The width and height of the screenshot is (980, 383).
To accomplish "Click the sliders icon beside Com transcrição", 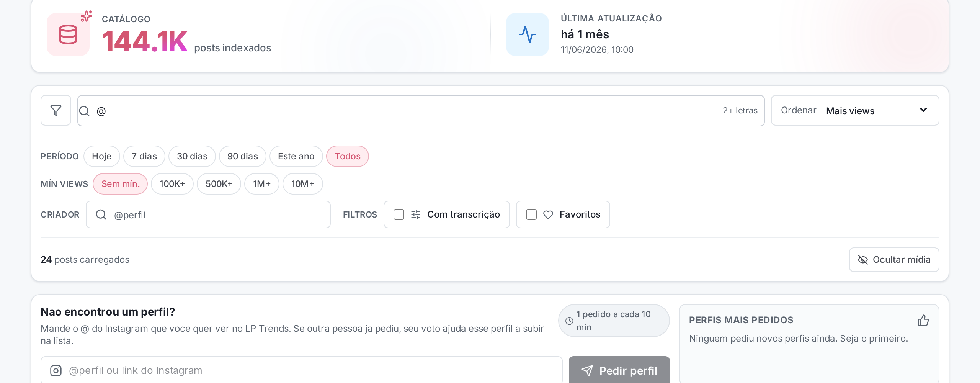I will [x=416, y=214].
